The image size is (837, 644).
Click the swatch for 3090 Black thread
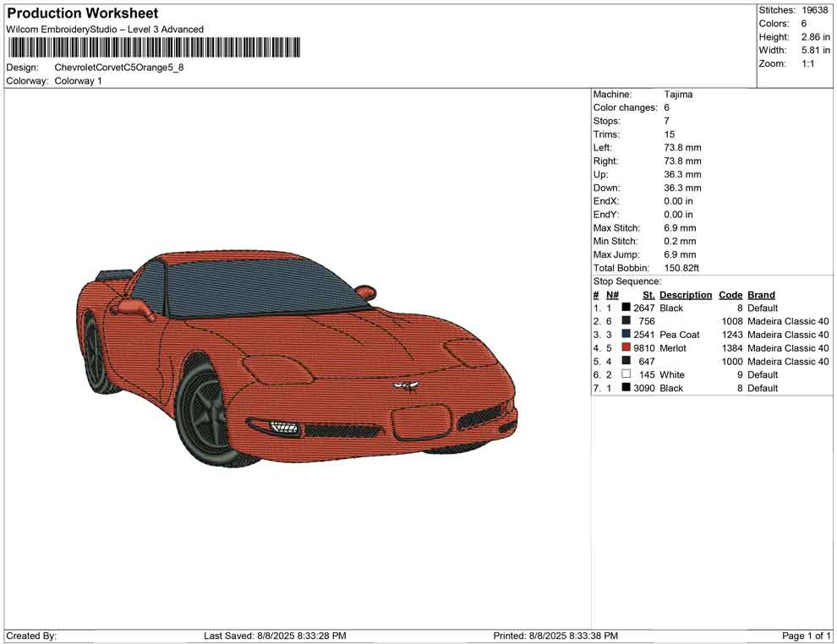click(x=626, y=388)
